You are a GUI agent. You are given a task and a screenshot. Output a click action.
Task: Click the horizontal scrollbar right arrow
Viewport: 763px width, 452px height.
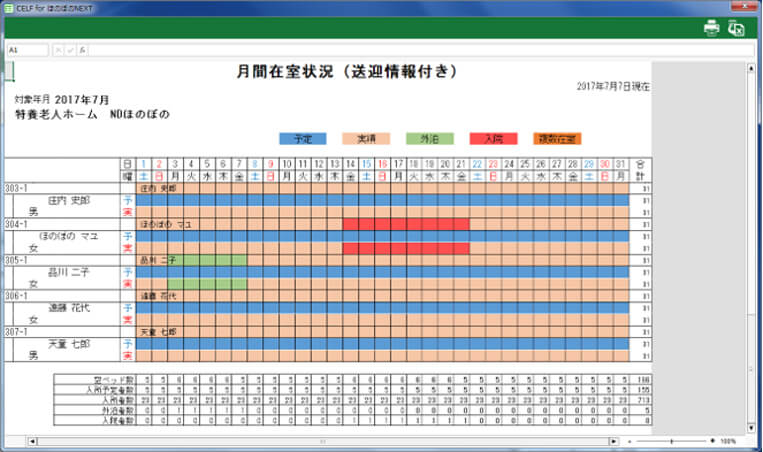[x=613, y=440]
